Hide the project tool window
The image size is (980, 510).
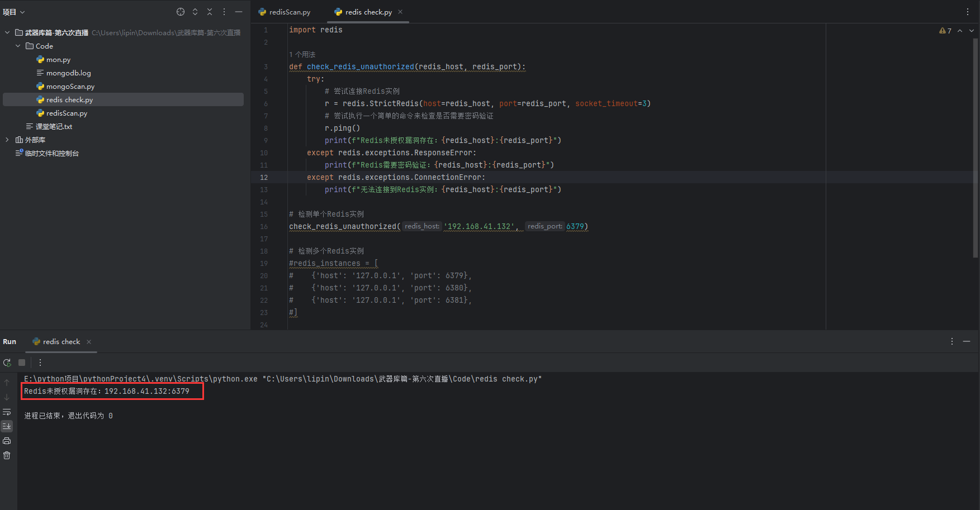click(239, 12)
